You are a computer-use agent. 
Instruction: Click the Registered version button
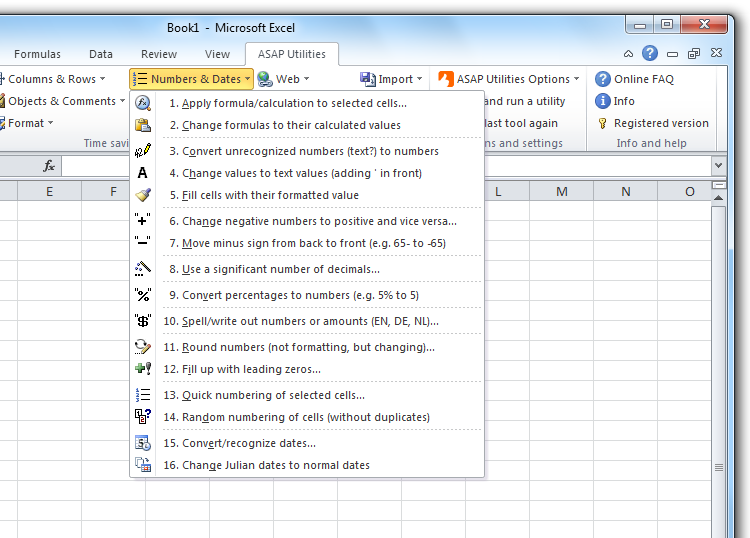pos(653,123)
